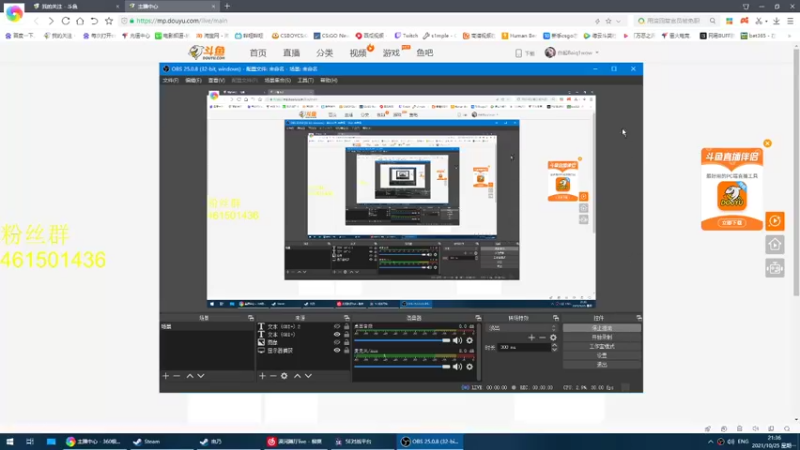
Task: Open OBS View menu
Action: [216, 81]
